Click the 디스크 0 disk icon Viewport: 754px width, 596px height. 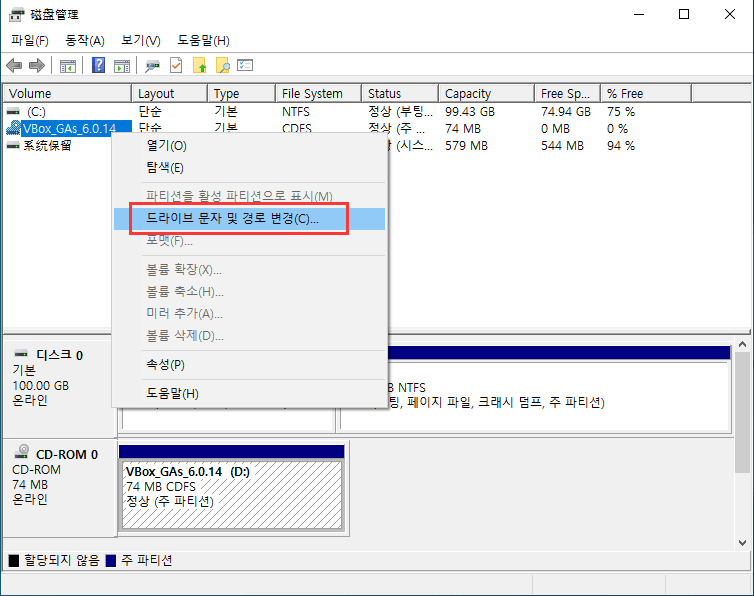[21, 354]
